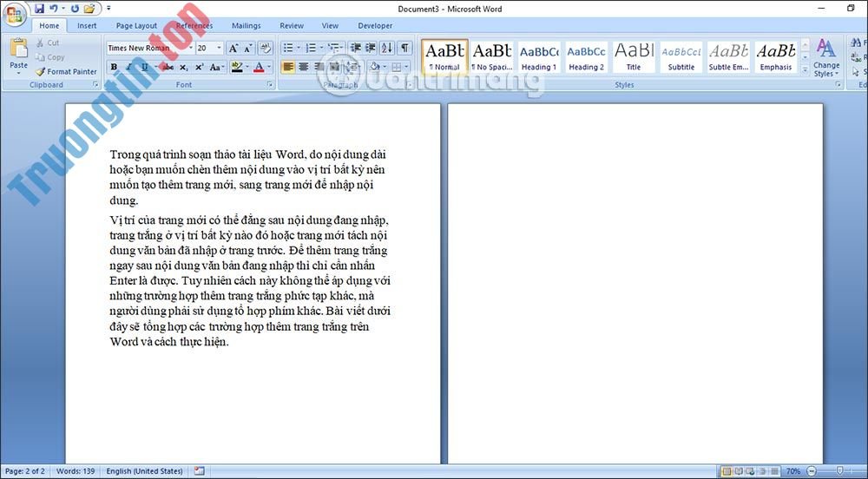Click the Superscript icon

(199, 67)
